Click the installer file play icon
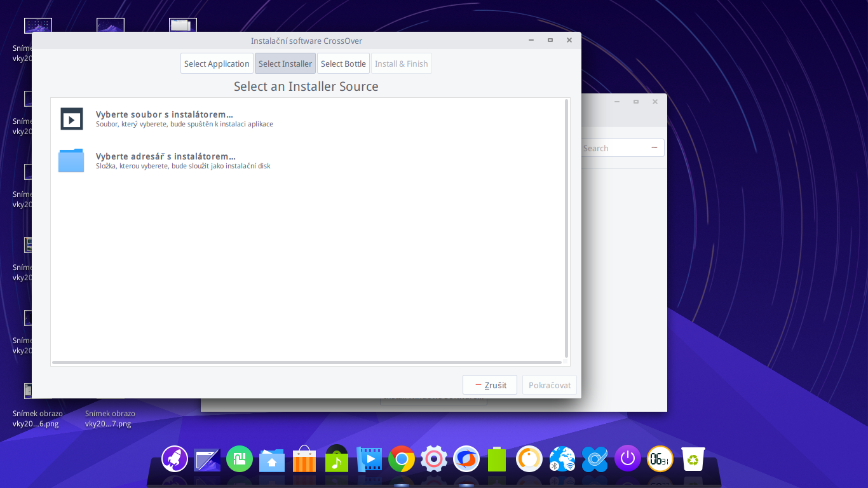Viewport: 868px width, 488px height. pos(72,119)
